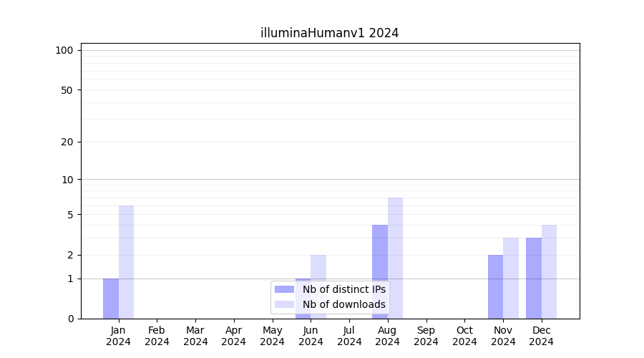Click the January distinct IPs bar

111,299
